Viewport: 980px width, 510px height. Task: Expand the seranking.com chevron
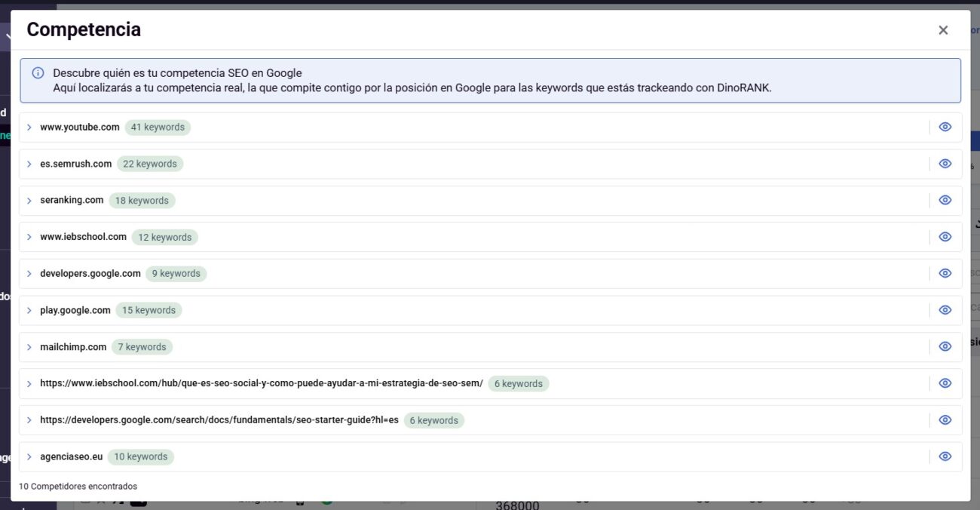[x=29, y=201]
